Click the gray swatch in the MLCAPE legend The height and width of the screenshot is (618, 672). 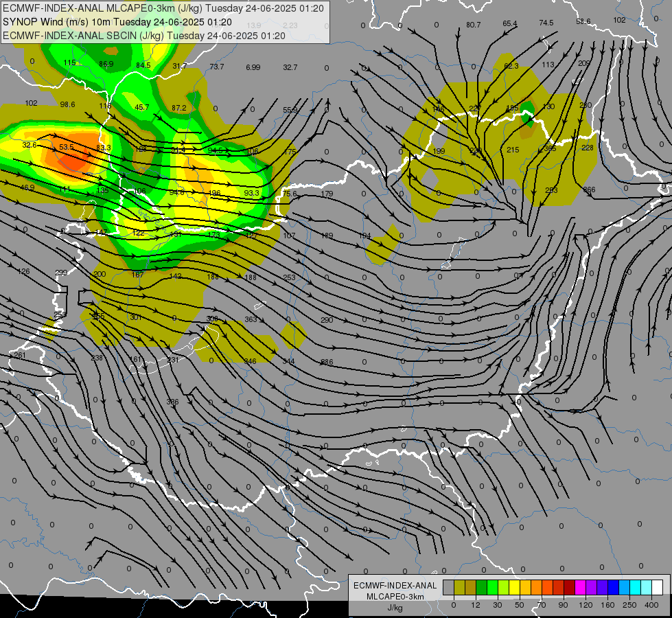(449, 587)
